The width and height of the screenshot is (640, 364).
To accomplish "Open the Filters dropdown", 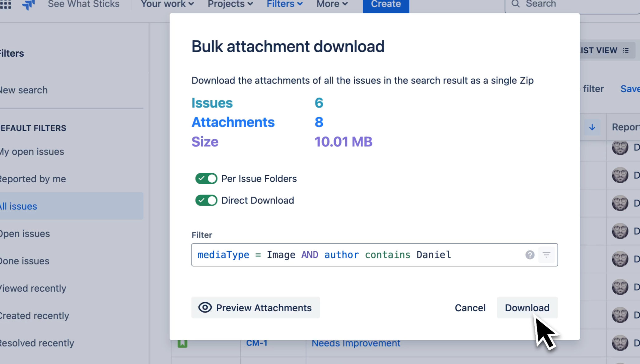I will tap(284, 4).
